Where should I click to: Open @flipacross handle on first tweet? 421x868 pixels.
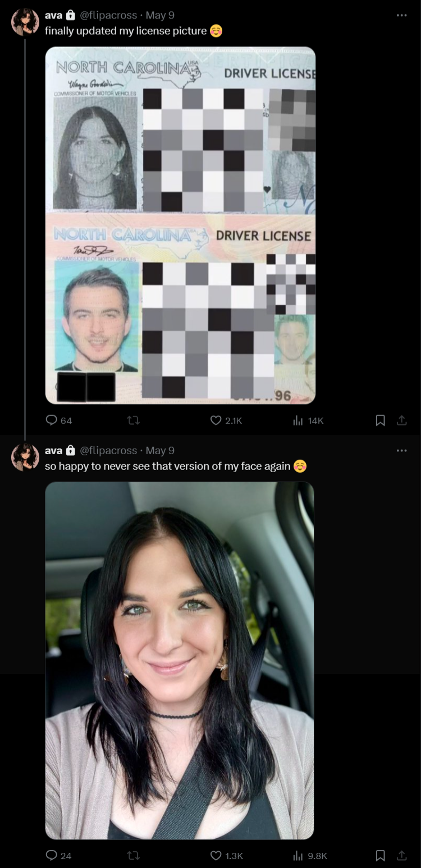coord(108,15)
